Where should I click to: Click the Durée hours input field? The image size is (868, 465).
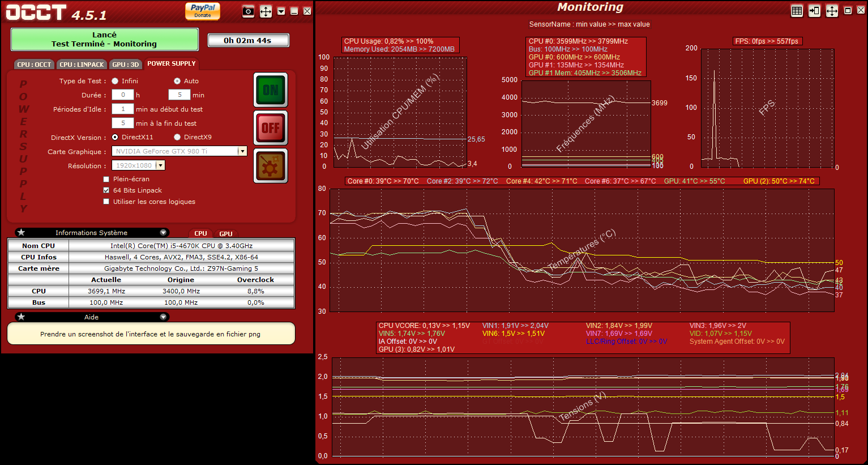[123, 95]
